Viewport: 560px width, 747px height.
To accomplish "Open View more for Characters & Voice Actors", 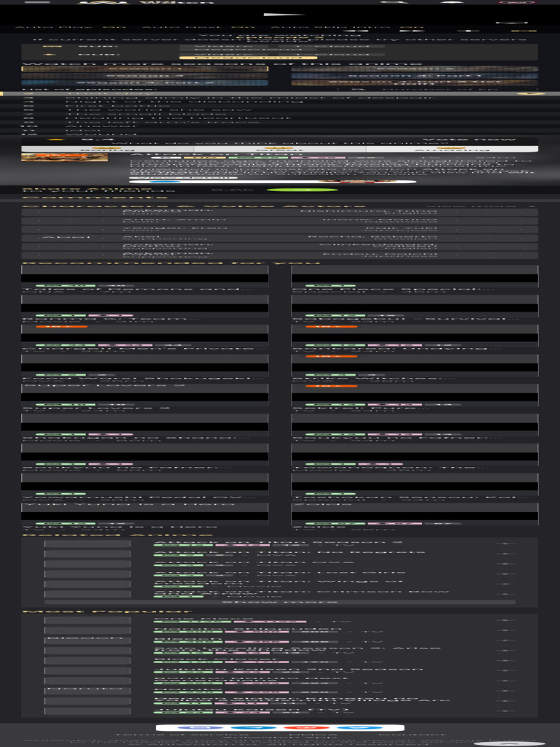I will coord(480,206).
